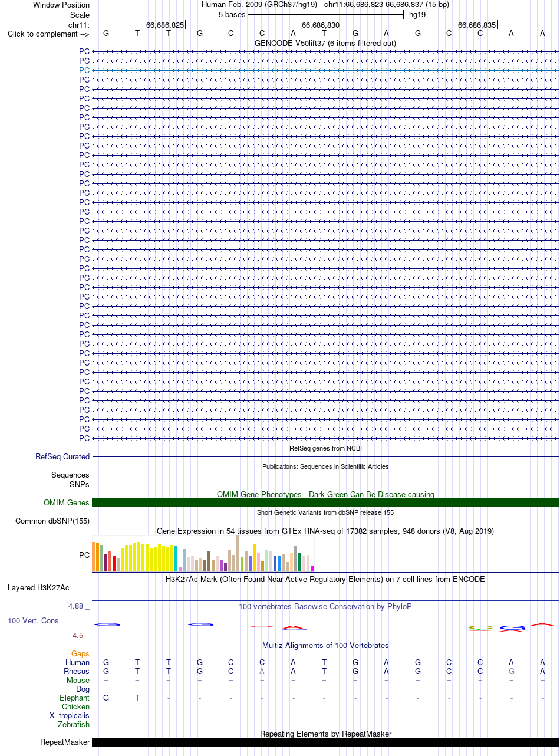This screenshot has height=756, width=560.
Task: Click the cyan bar in GTEx chart
Action: coord(176,559)
